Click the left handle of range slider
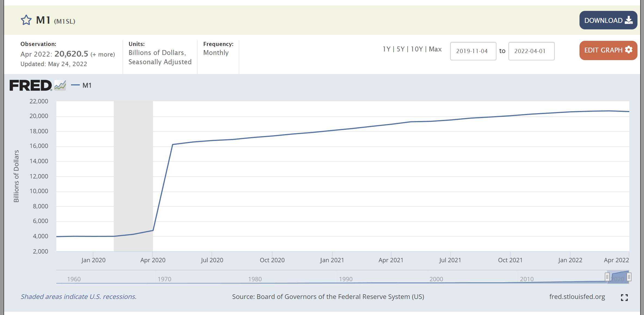This screenshot has height=315, width=644. [x=607, y=277]
